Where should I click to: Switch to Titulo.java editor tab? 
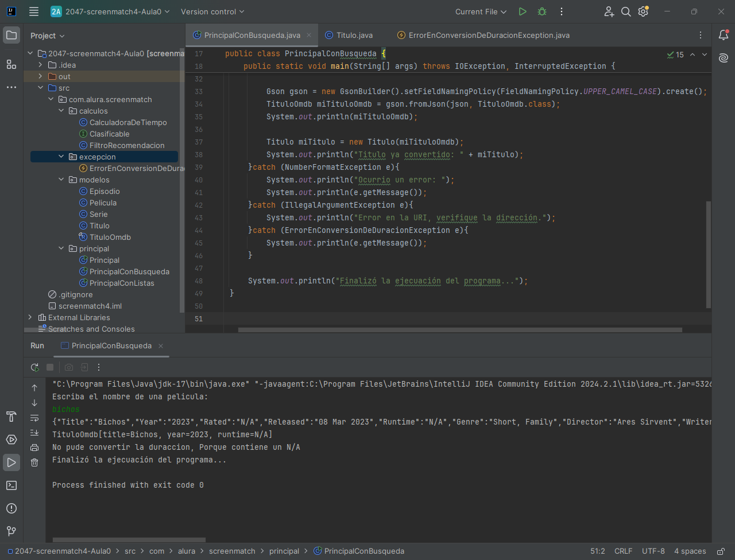point(349,35)
